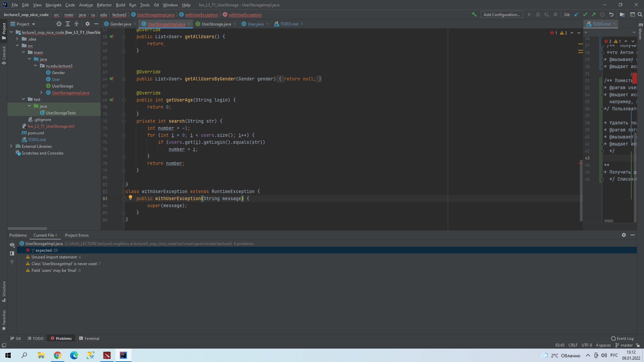The height and width of the screenshot is (362, 644).
Task: Toggle the preview icon below the eye in Problems
Action: tap(12, 253)
